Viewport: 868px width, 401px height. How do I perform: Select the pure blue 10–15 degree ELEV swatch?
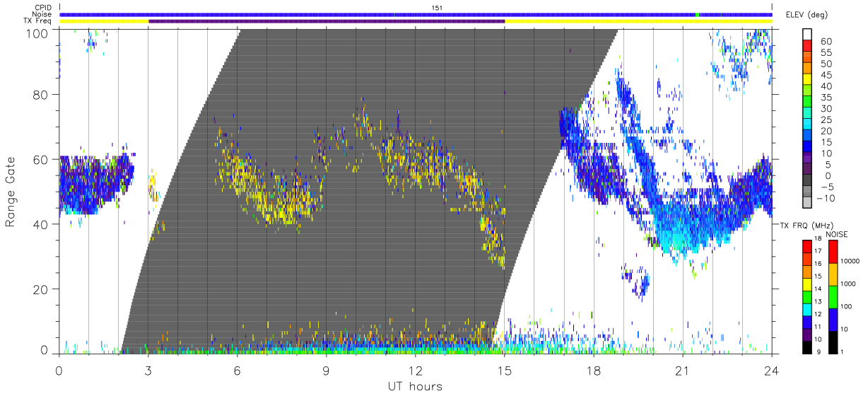pos(807,148)
